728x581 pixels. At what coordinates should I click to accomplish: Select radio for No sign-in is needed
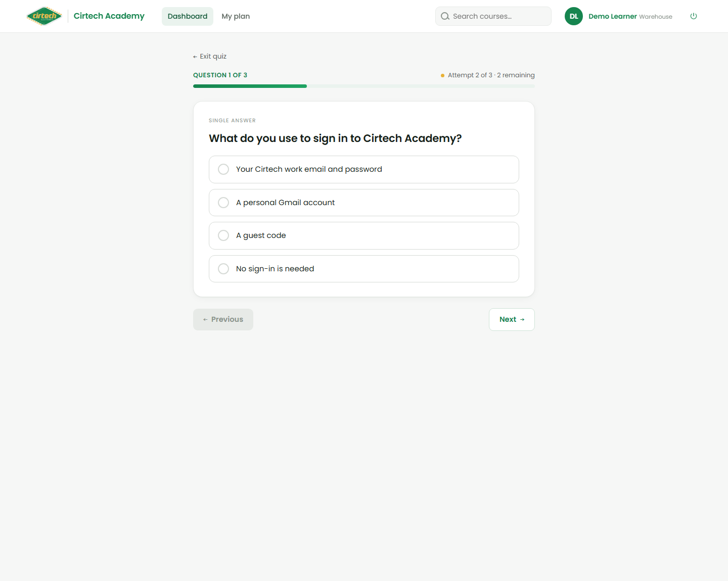(223, 269)
